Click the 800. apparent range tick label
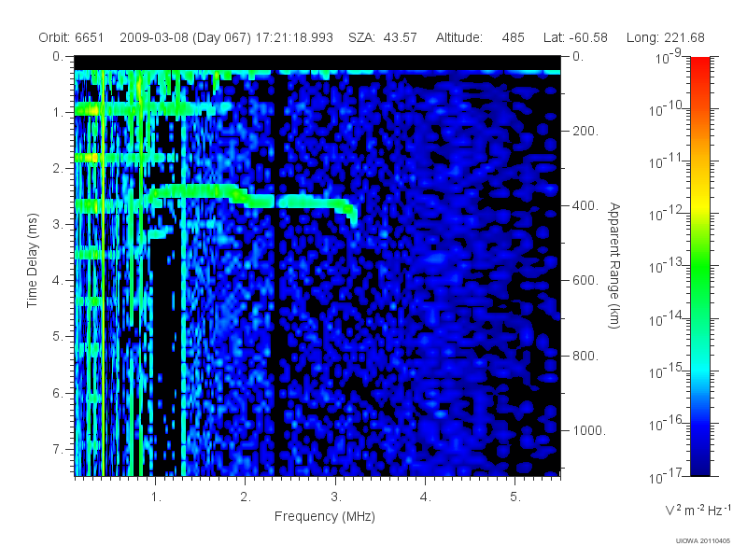 tap(585, 356)
